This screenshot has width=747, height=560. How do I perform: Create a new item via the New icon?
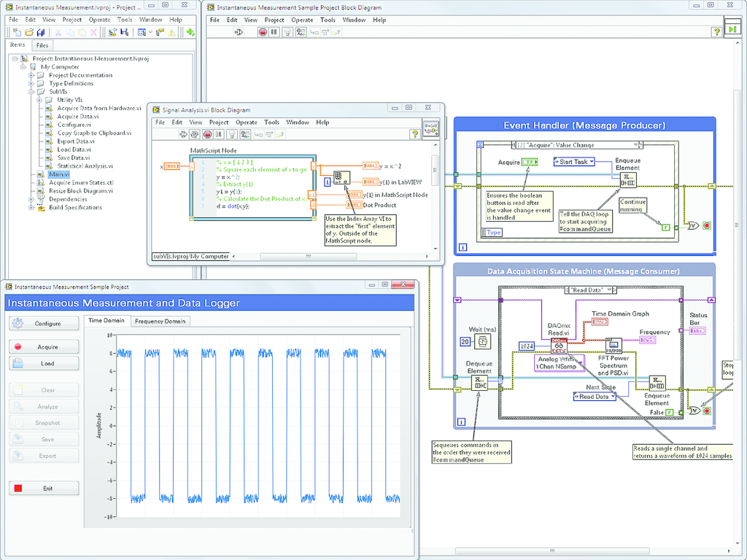pyautogui.click(x=17, y=32)
